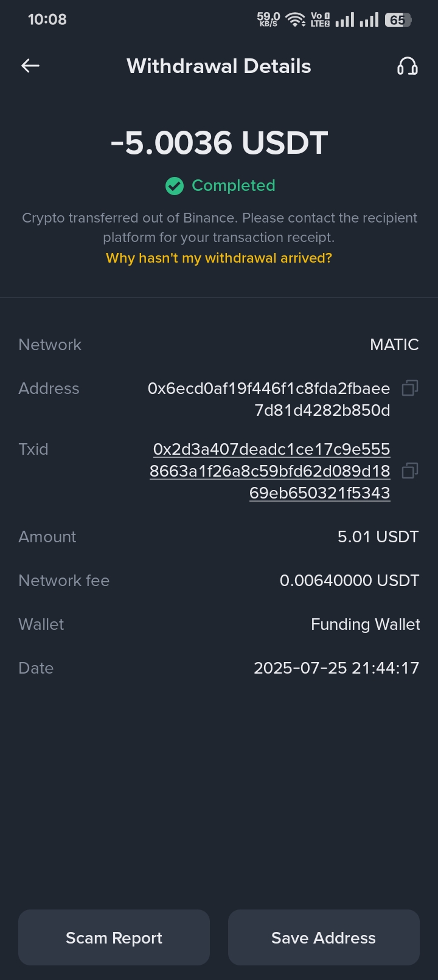Tap the 0.00640000 USDT network fee
The image size is (438, 980).
[349, 581]
